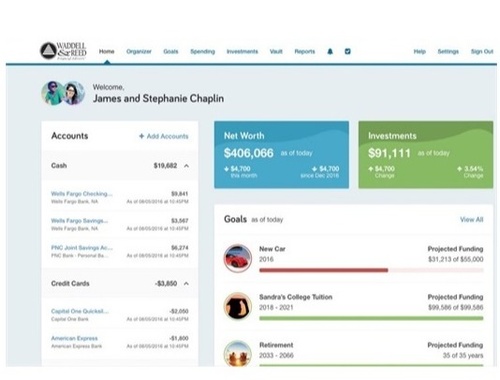Click the New Car goal picture
This screenshot has width=500, height=380.
(238, 258)
